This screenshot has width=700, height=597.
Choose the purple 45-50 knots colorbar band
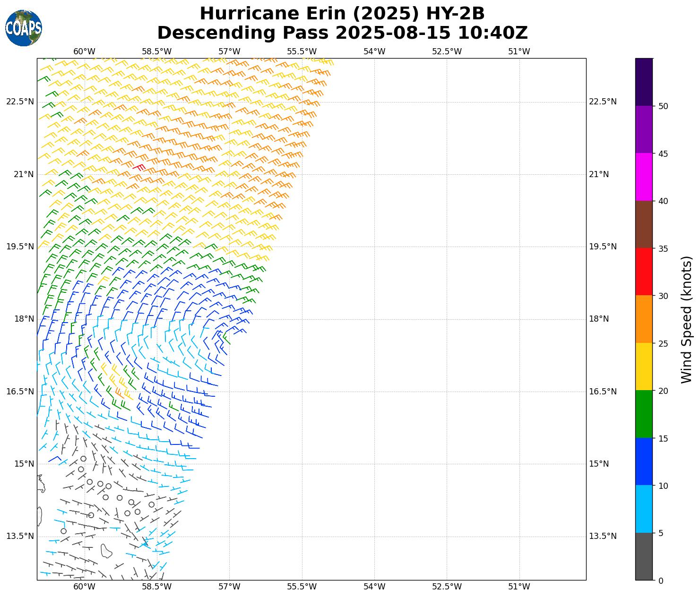pyautogui.click(x=644, y=129)
